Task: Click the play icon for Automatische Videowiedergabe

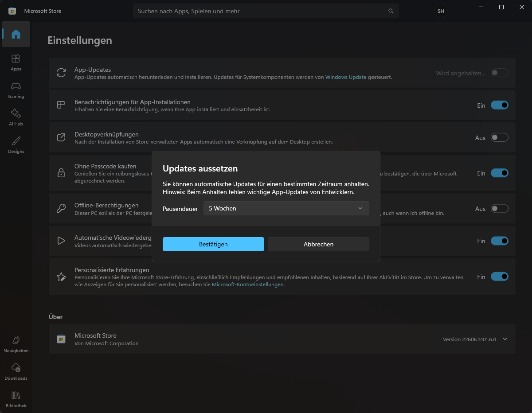Action: pos(61,241)
